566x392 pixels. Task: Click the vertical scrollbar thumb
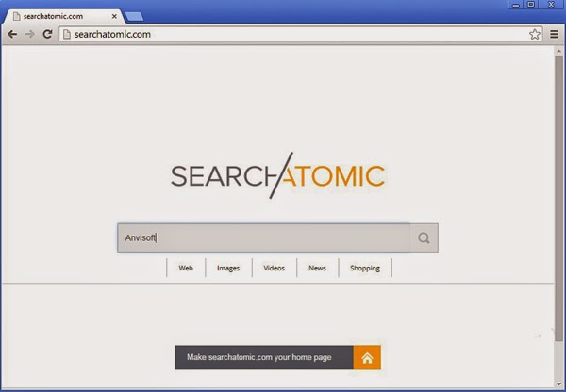[x=558, y=198]
